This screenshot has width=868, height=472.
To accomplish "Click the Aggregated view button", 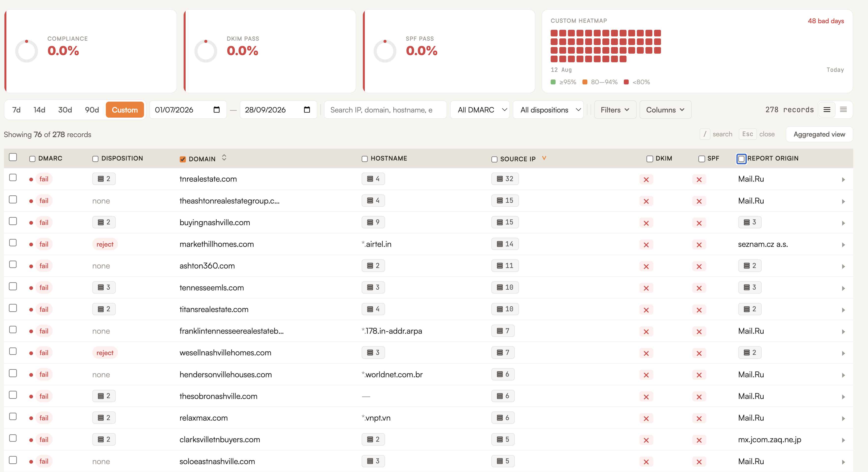I will point(819,134).
